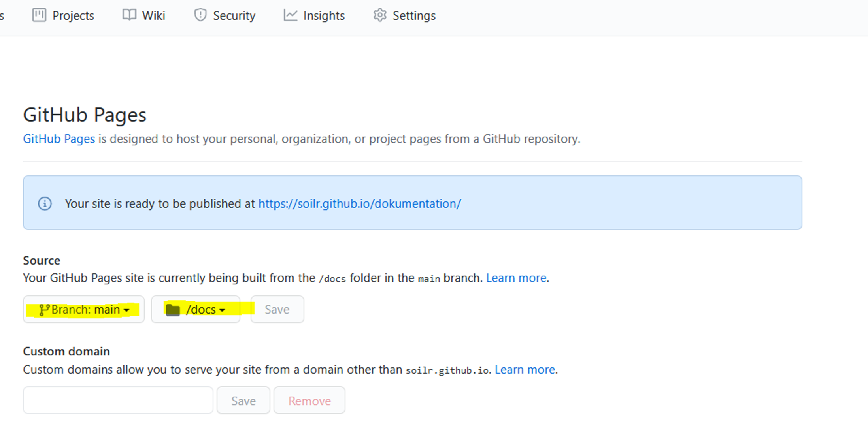Open the Projects tab
The image size is (868, 425).
63,15
